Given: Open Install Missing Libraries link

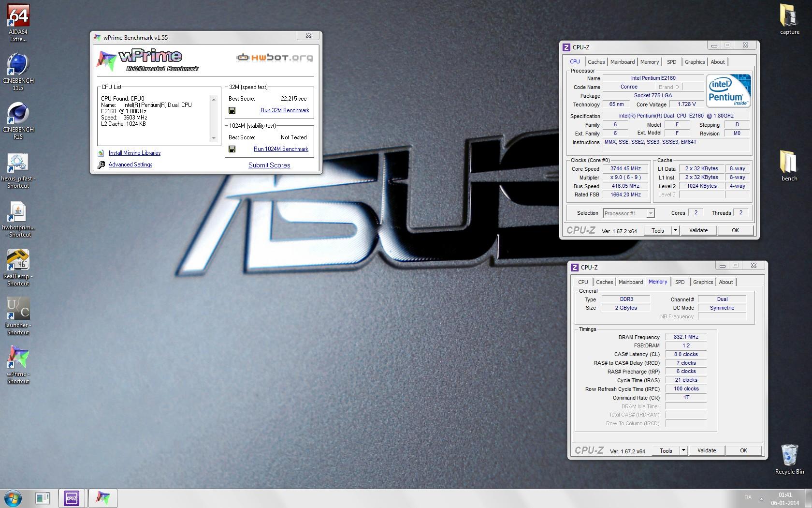Looking at the screenshot, I should (x=134, y=153).
